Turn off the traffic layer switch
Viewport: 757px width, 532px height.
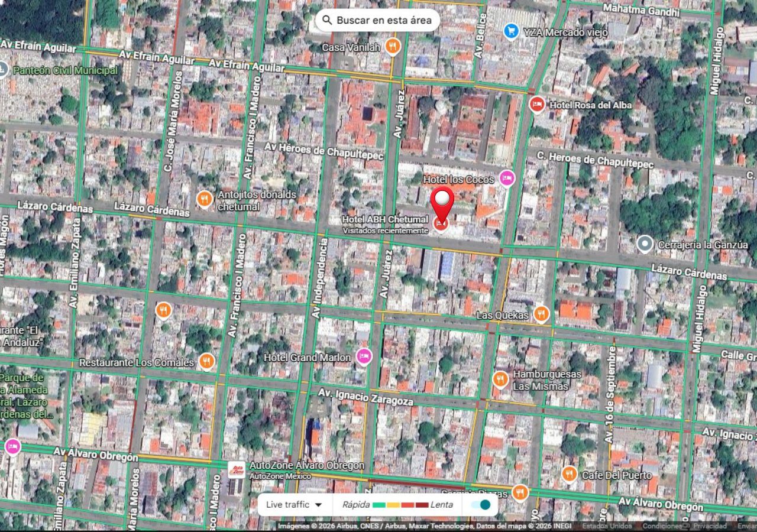pyautogui.click(x=481, y=504)
